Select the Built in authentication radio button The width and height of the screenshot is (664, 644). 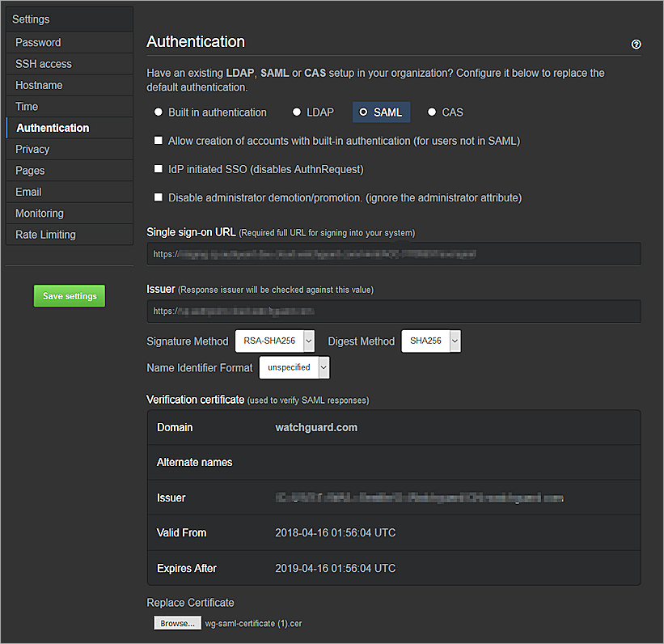pyautogui.click(x=158, y=112)
